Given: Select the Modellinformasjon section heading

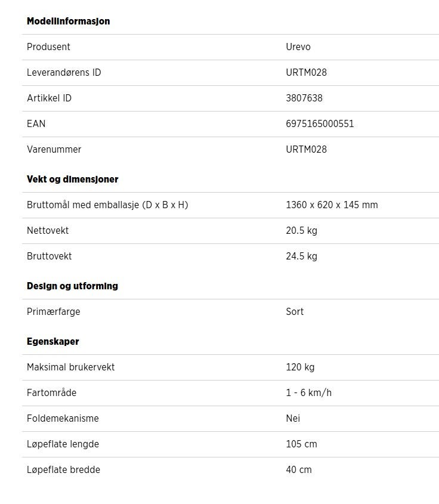Looking at the screenshot, I should [68, 21].
